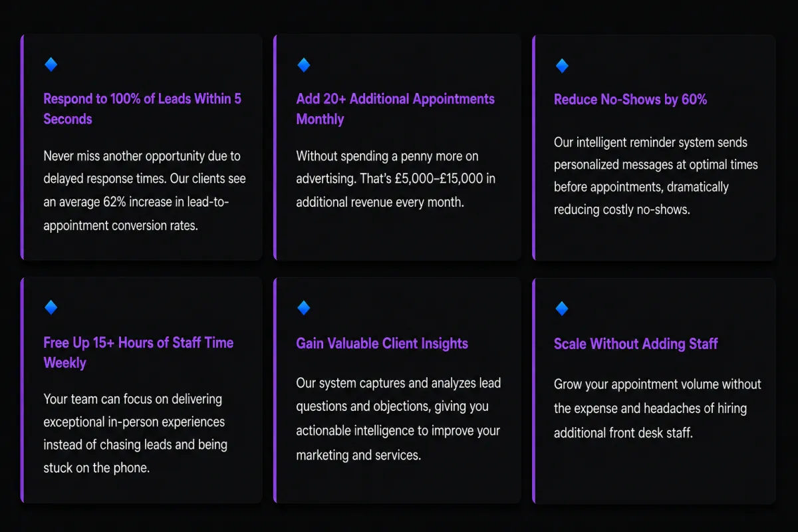This screenshot has width=798, height=532.
Task: Click the text about chasing leads on the phone
Action: pos(135,433)
